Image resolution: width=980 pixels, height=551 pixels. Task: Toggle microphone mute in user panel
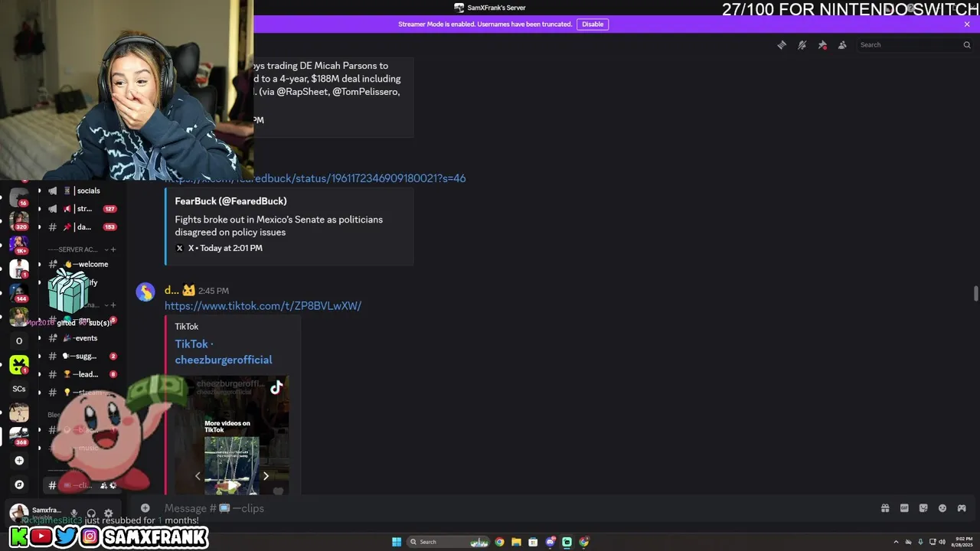[74, 514]
